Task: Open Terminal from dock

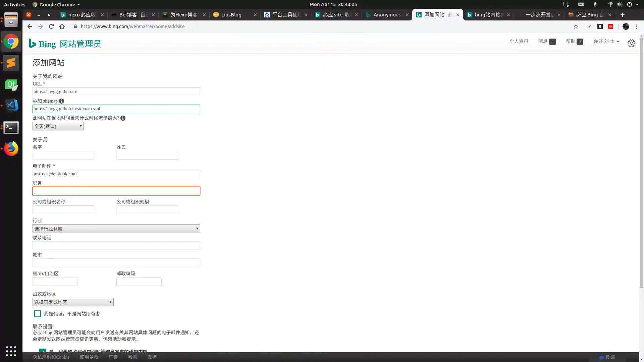Action: pos(11,127)
